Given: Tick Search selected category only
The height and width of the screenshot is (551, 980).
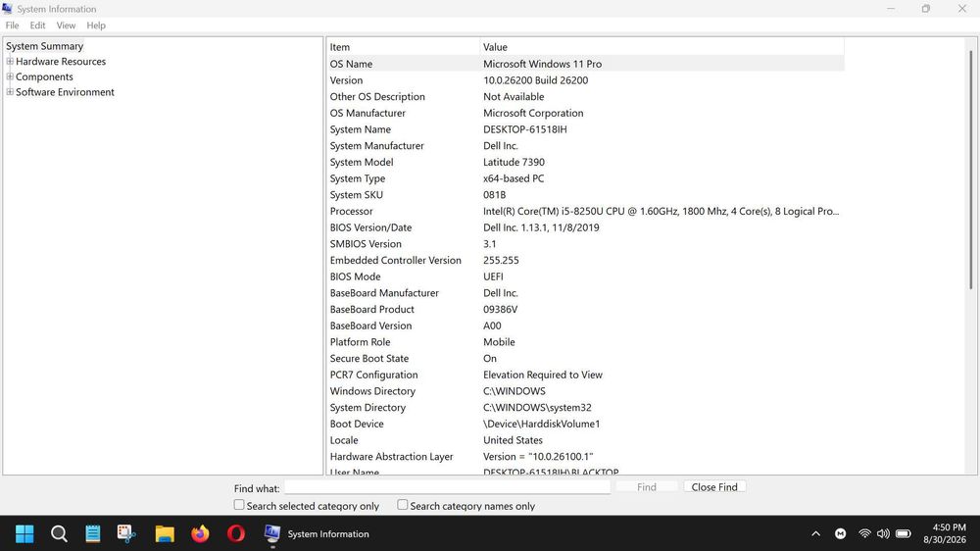Looking at the screenshot, I should 239,505.
